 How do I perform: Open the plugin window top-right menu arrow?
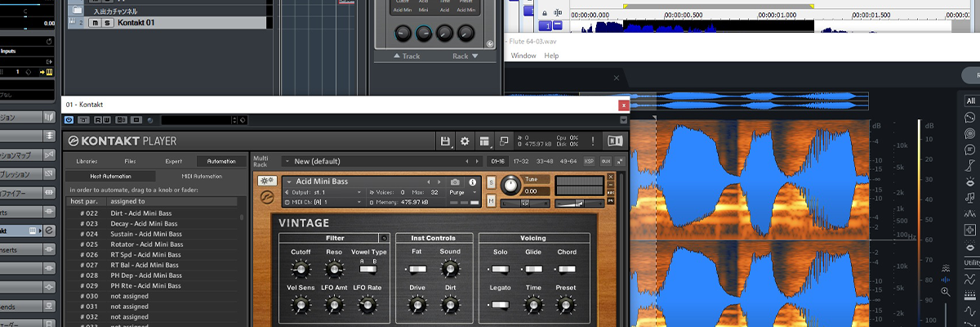[624, 120]
